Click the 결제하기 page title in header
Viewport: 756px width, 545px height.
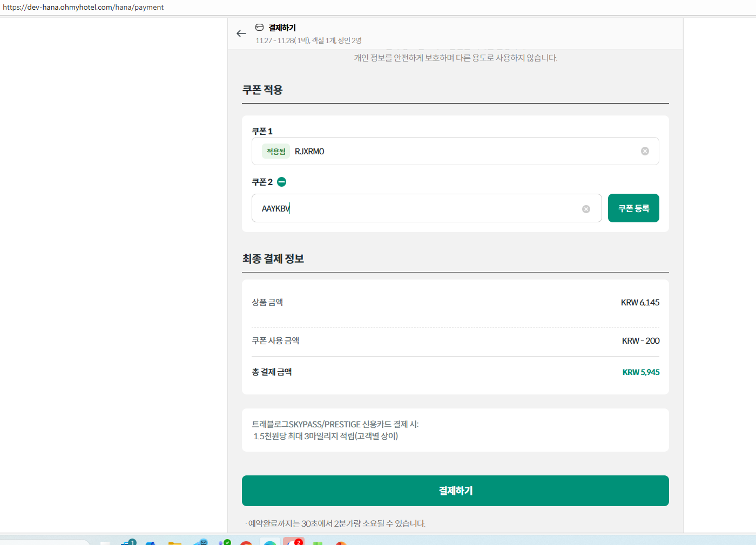[282, 28]
